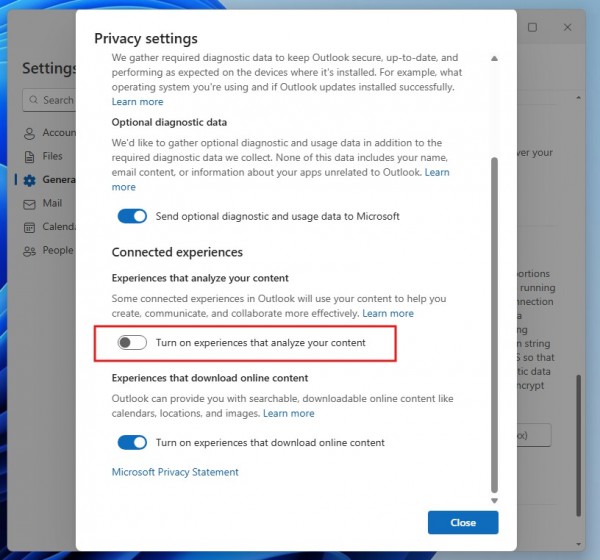Viewport: 600px width, 560px height.
Task: Maximize the Settings window
Action: pyautogui.click(x=533, y=28)
